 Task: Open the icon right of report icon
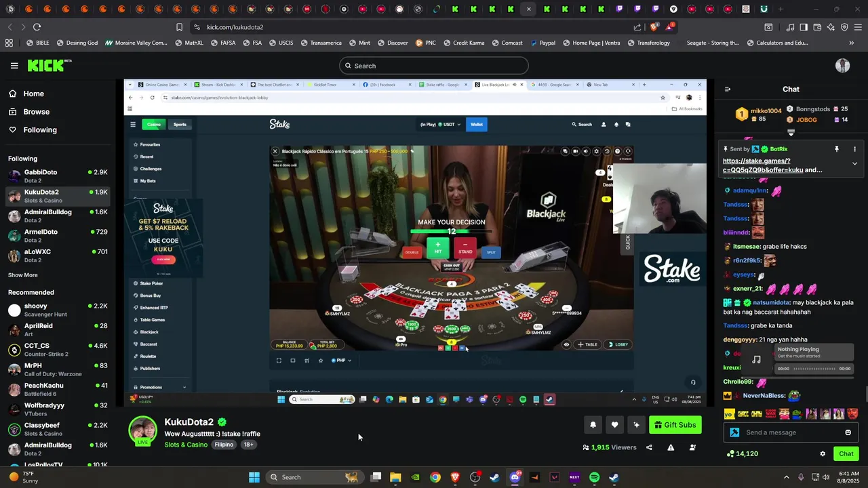(x=692, y=447)
